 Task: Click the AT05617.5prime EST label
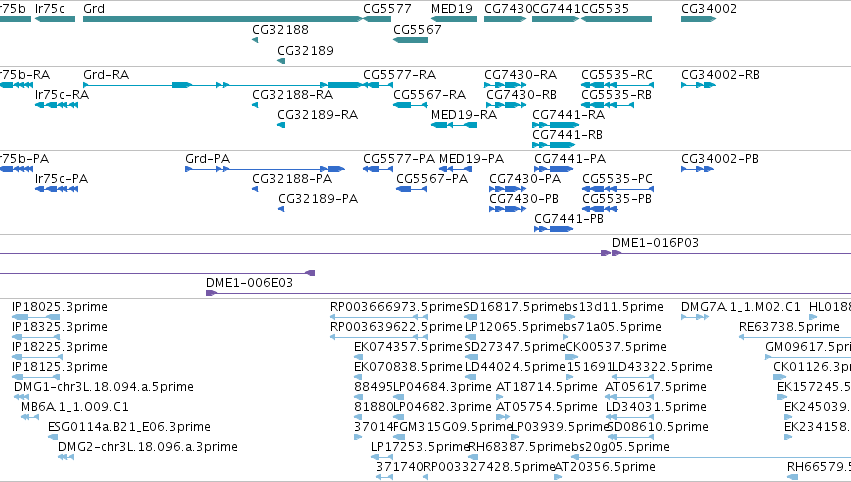pyautogui.click(x=656, y=386)
